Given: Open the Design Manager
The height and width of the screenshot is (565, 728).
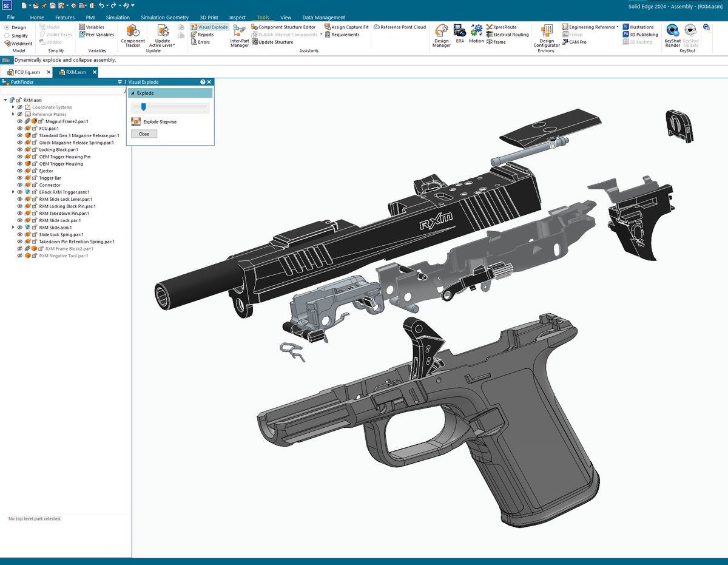Looking at the screenshot, I should click(x=442, y=36).
